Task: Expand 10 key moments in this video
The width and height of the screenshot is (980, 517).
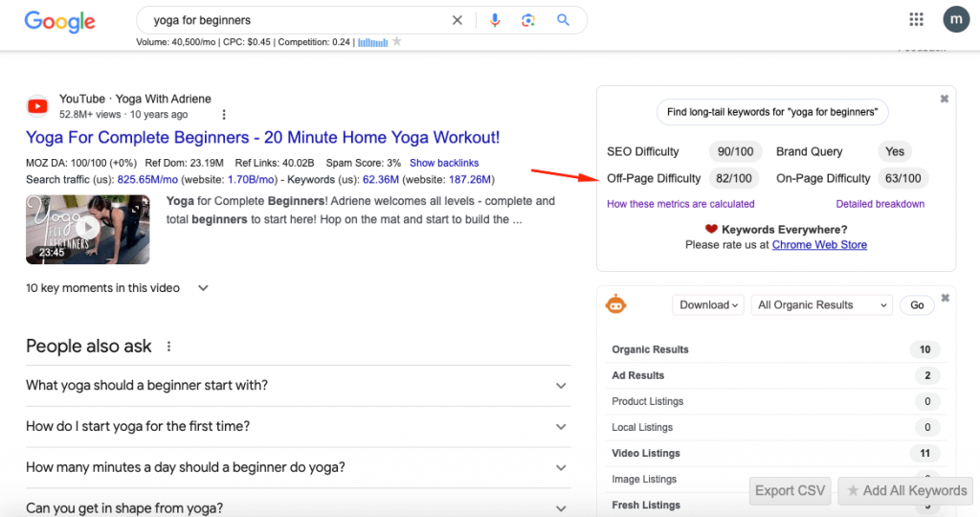Action: coord(117,288)
